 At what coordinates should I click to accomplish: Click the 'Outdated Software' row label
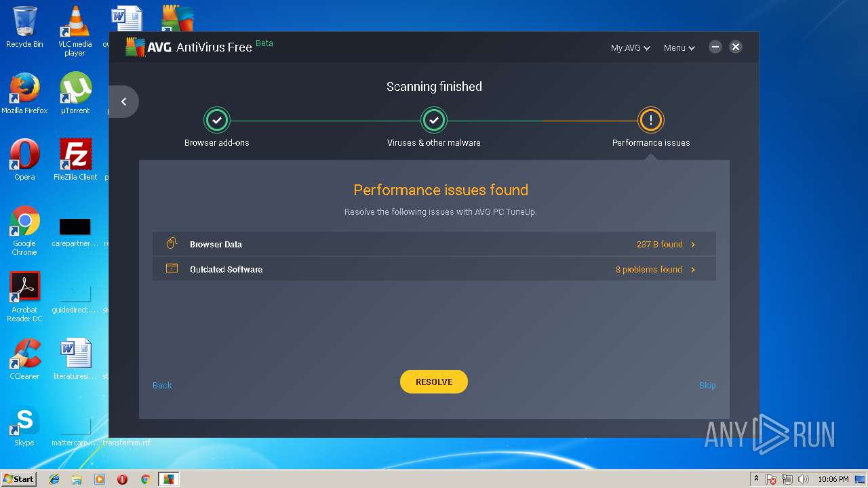coord(226,269)
